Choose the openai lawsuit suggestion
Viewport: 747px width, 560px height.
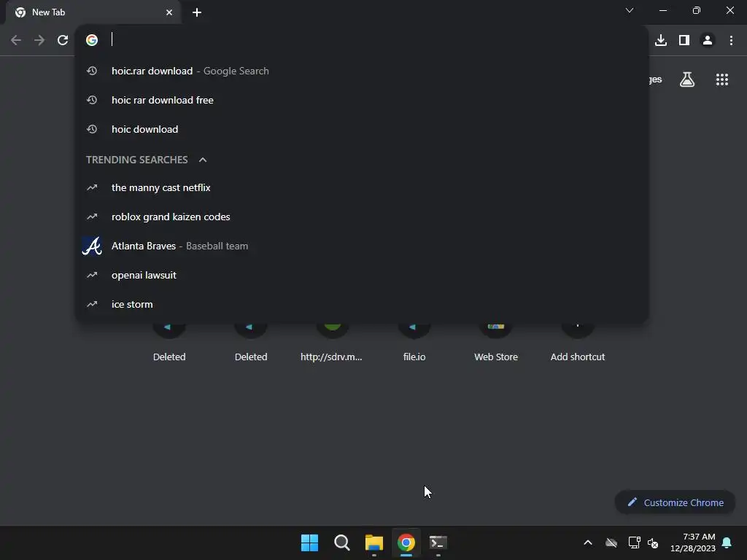362,275
